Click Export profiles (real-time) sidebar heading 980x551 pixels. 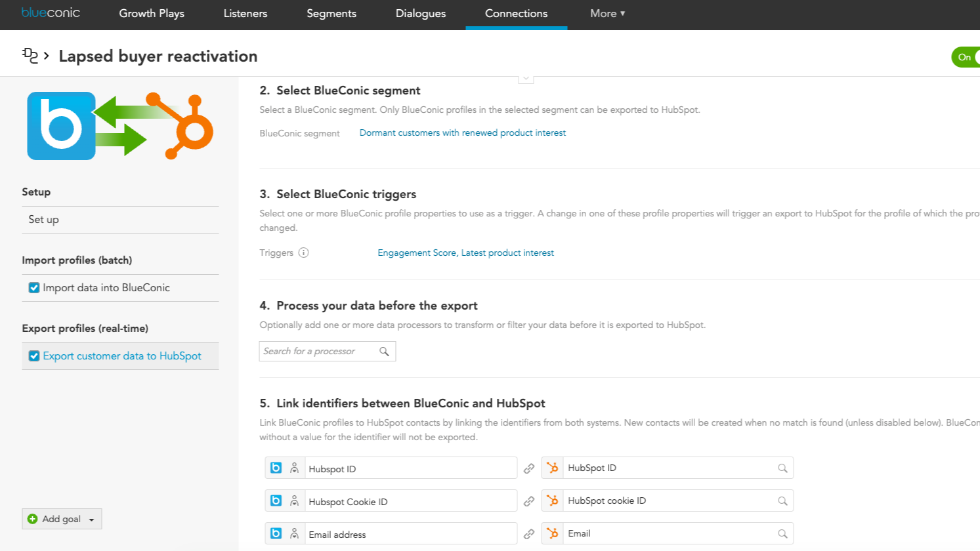point(85,328)
